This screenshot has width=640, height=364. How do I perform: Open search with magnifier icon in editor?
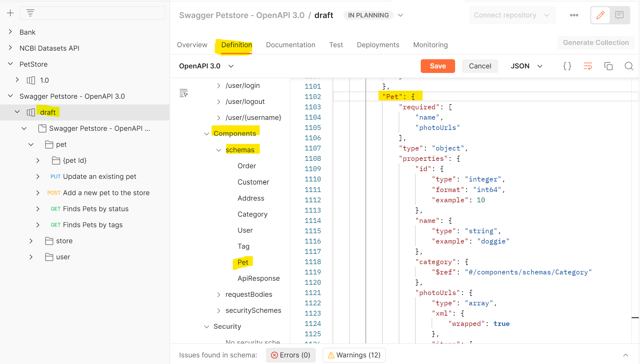pyautogui.click(x=629, y=66)
